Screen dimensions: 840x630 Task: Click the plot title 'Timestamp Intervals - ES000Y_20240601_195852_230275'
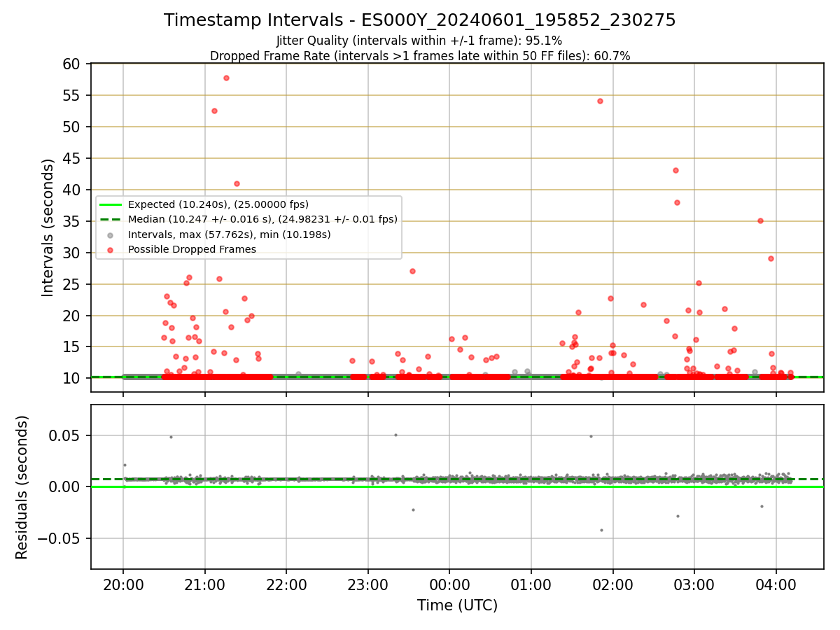[420, 20]
